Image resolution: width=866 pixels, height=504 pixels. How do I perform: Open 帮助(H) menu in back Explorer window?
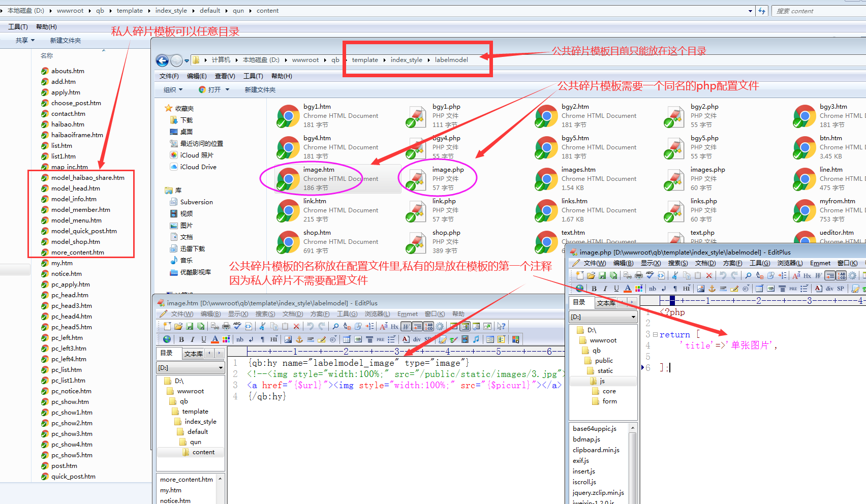tap(46, 27)
